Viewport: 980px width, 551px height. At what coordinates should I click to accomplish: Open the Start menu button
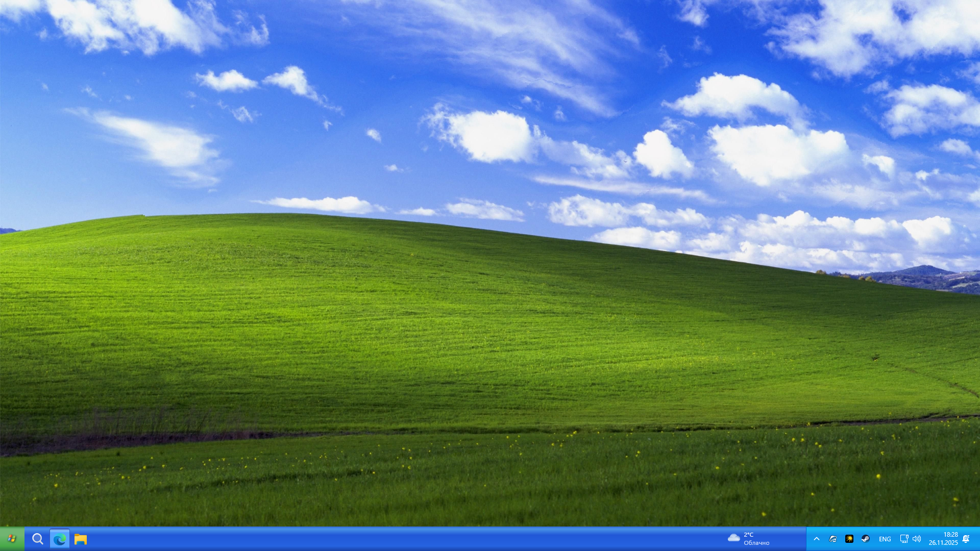point(12,539)
